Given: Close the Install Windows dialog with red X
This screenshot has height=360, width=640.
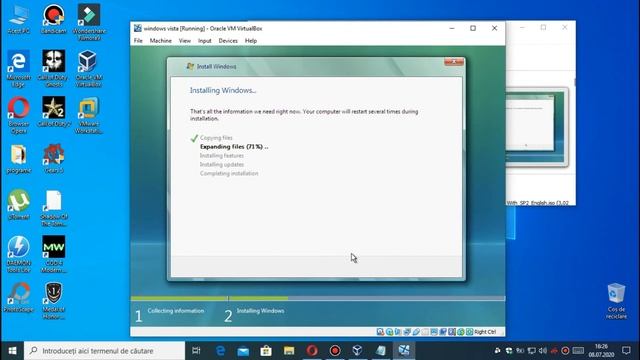Looking at the screenshot, I should coord(454,62).
